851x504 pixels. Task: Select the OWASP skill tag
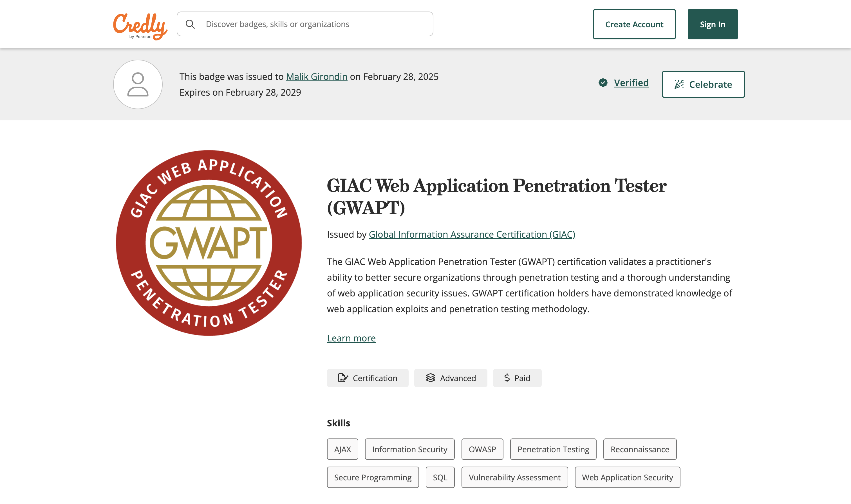click(482, 449)
